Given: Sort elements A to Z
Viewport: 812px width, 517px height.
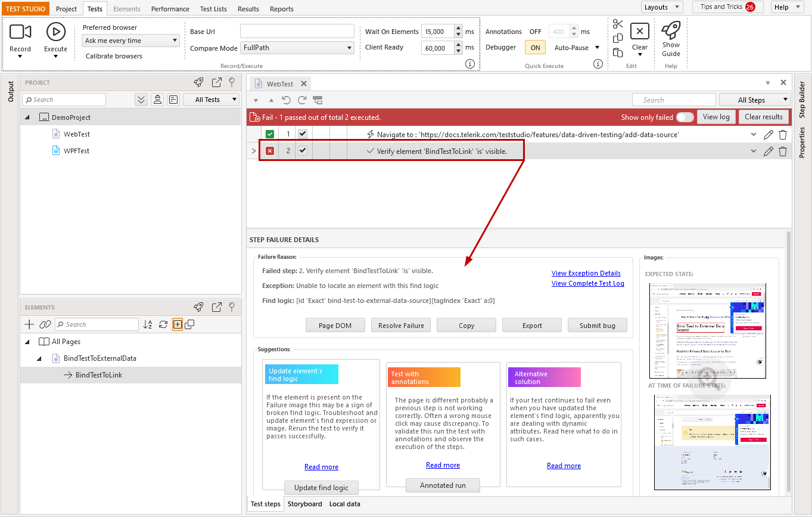Looking at the screenshot, I should click(148, 324).
